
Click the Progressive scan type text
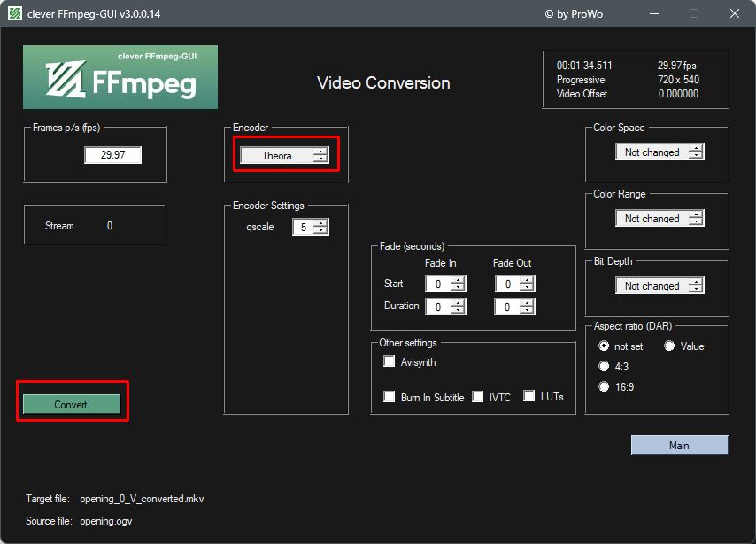click(x=581, y=80)
